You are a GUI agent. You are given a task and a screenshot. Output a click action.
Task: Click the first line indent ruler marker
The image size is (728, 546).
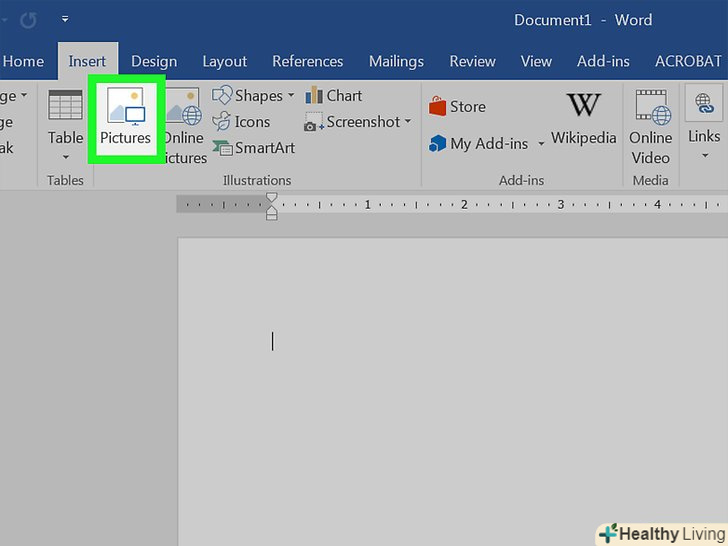tap(272, 198)
